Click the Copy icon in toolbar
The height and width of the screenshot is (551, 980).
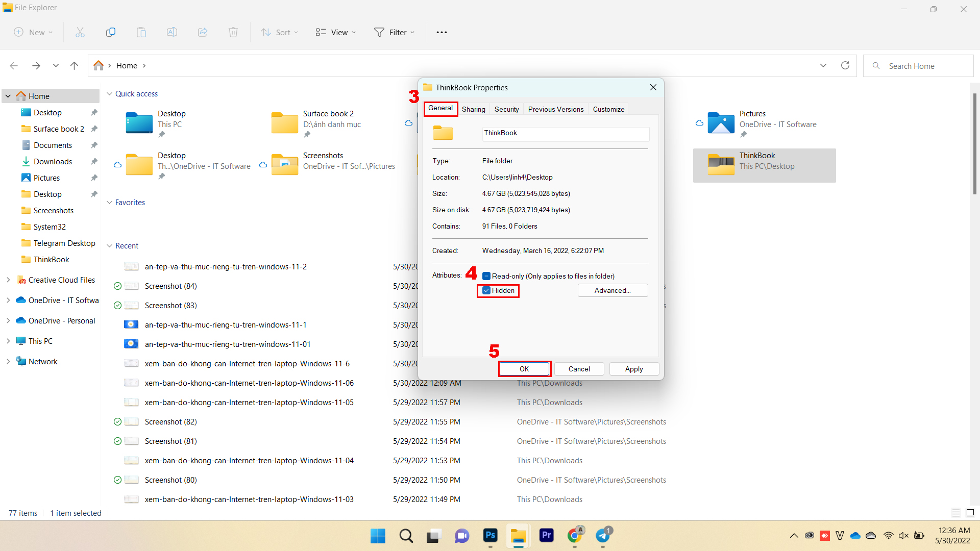pyautogui.click(x=111, y=32)
